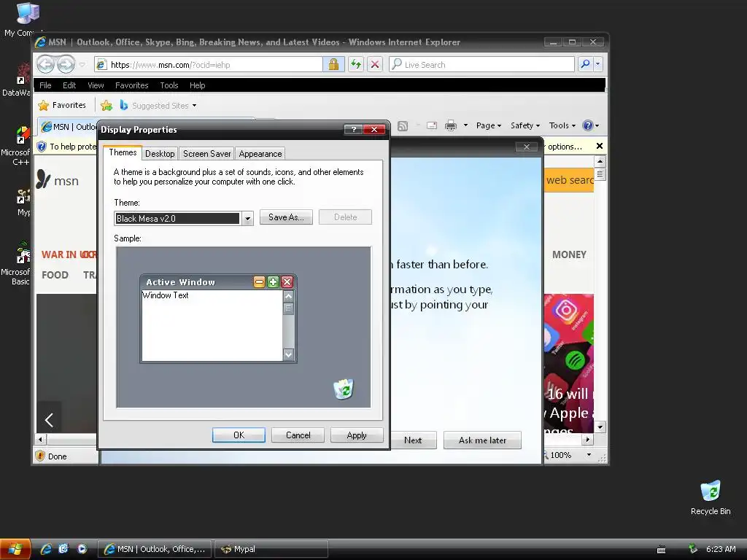Viewport: 747px width, 560px height.
Task: Open the File menu in Internet Explorer
Action: (45, 85)
